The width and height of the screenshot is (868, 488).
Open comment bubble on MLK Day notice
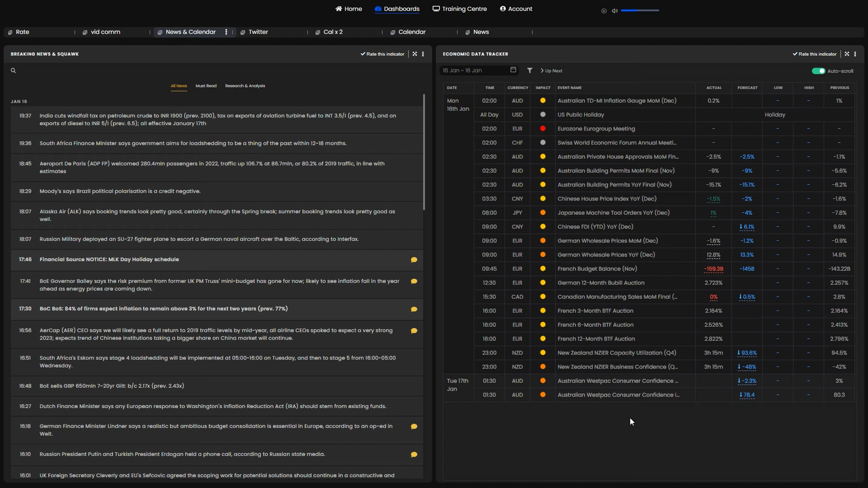414,260
